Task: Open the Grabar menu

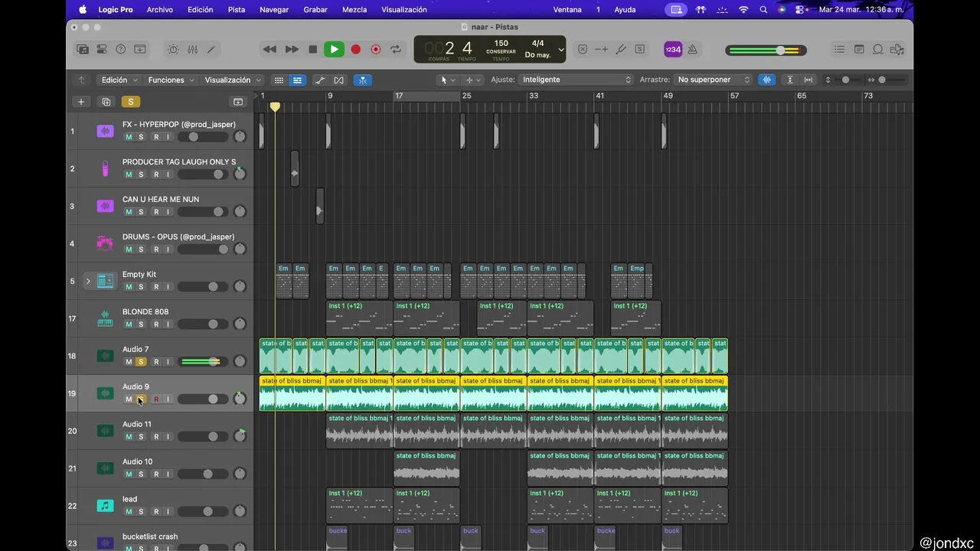Action: (x=315, y=9)
